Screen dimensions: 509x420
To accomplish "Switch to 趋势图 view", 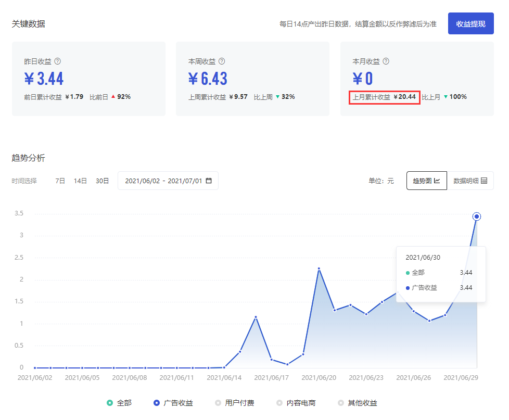I will (x=427, y=181).
